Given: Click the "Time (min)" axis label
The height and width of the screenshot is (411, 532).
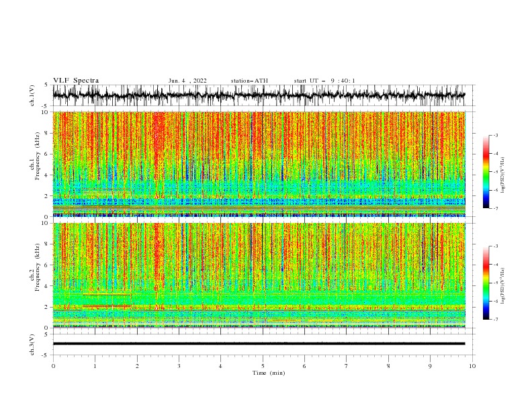Looking at the screenshot, I should tap(269, 373).
